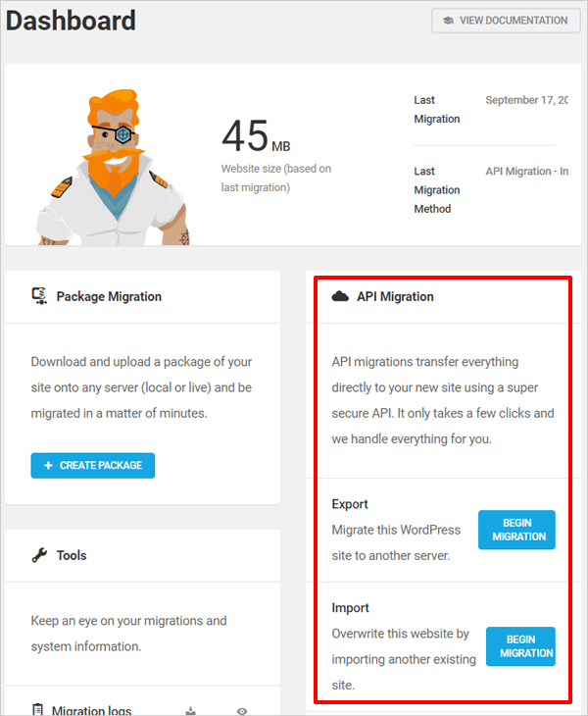588x716 pixels.
Task: Click the "Keep an eye on your migrations" text
Action: (128, 634)
